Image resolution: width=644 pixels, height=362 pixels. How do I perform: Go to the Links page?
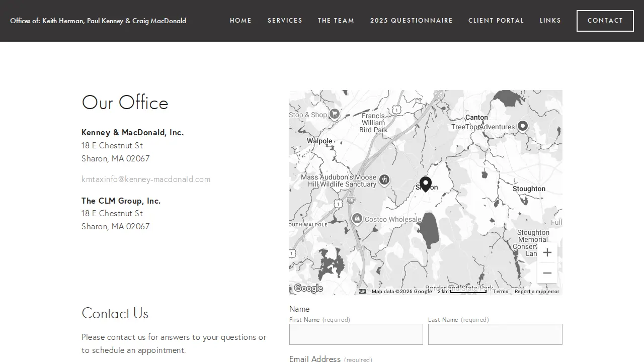click(550, 21)
